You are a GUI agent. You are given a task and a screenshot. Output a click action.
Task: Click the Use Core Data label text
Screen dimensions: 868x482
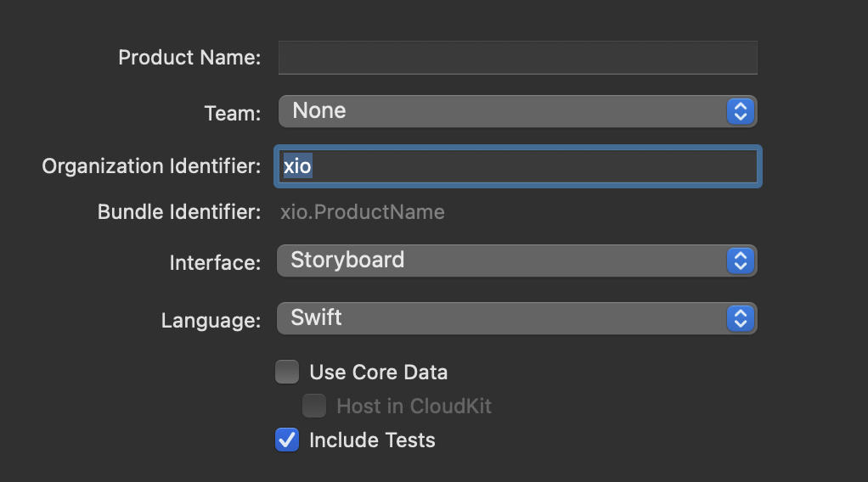point(378,372)
